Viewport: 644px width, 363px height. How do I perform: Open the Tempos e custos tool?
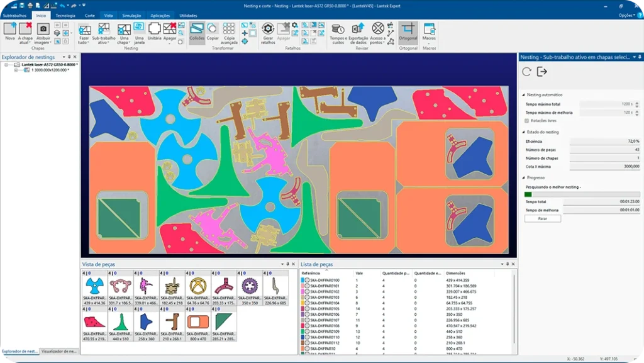(338, 30)
